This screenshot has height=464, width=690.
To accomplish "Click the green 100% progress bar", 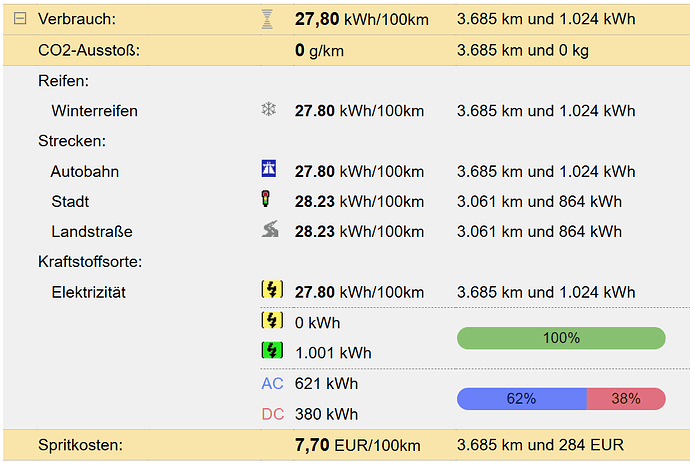I will click(561, 338).
